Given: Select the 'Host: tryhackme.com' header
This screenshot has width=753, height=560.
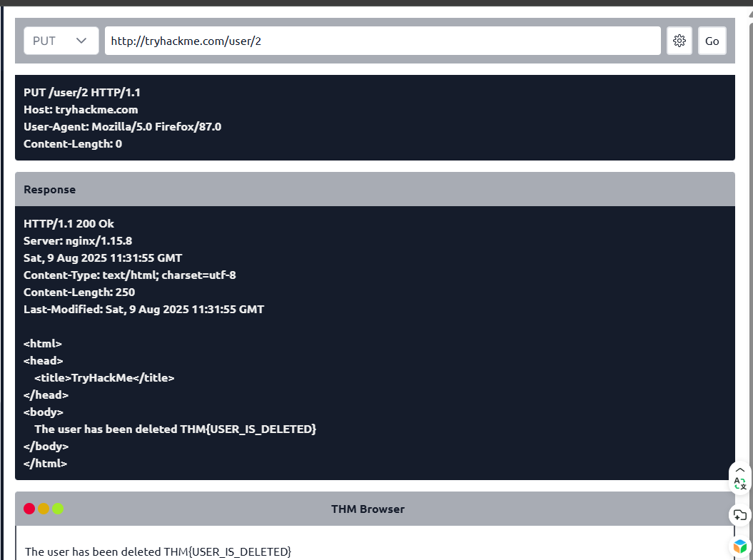Looking at the screenshot, I should click(x=81, y=109).
